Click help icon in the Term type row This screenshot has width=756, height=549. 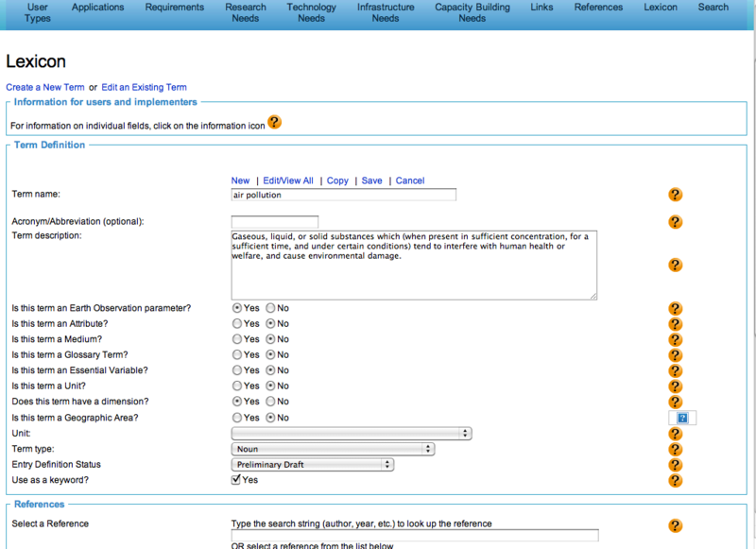[x=675, y=449]
